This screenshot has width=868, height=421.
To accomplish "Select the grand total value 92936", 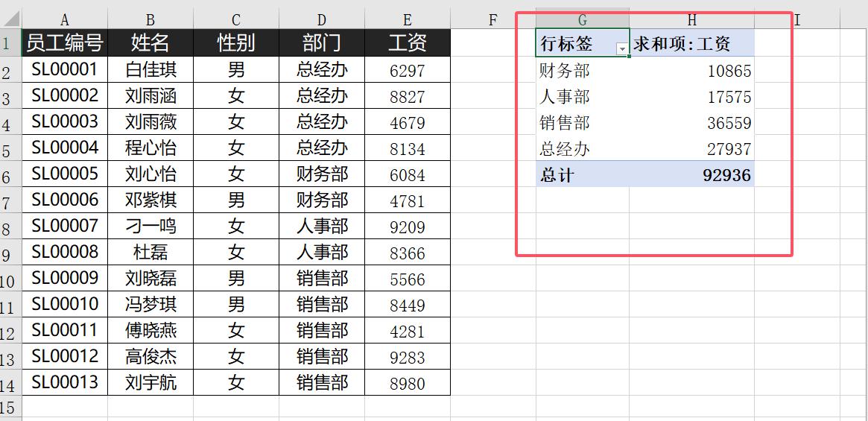I will tap(691, 174).
